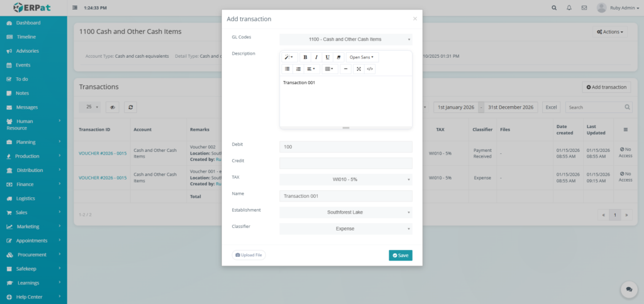
Task: Open the GL Codes dropdown
Action: click(x=346, y=40)
